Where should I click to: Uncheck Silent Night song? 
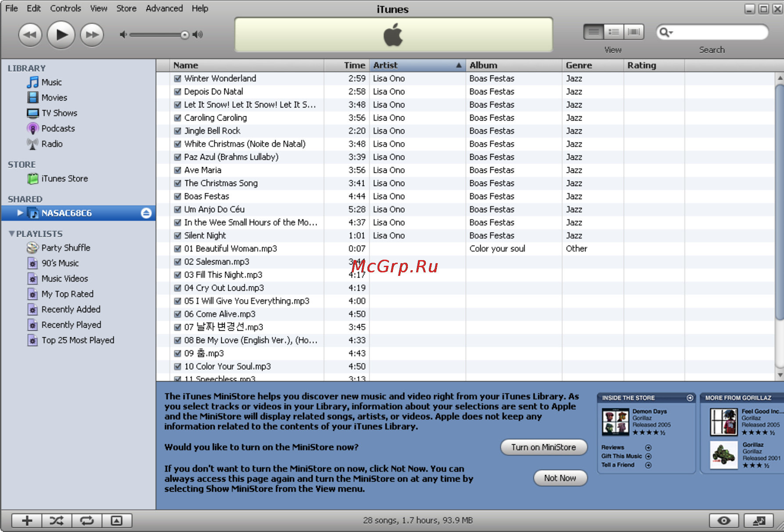click(178, 236)
